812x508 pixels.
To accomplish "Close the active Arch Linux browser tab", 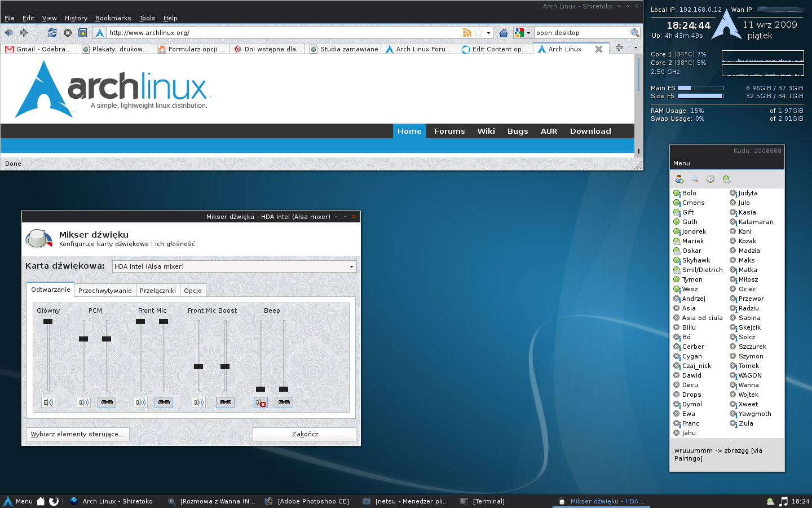I will click(x=599, y=49).
